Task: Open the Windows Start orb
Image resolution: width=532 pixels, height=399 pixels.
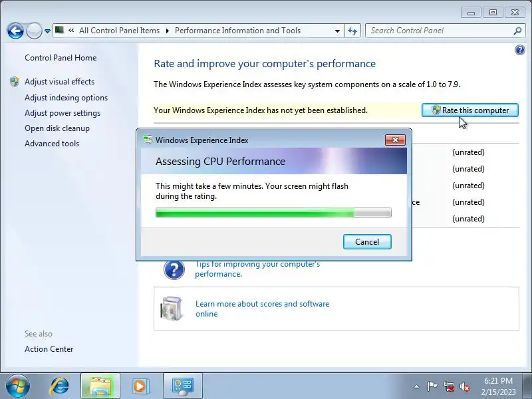Action: pos(18,386)
